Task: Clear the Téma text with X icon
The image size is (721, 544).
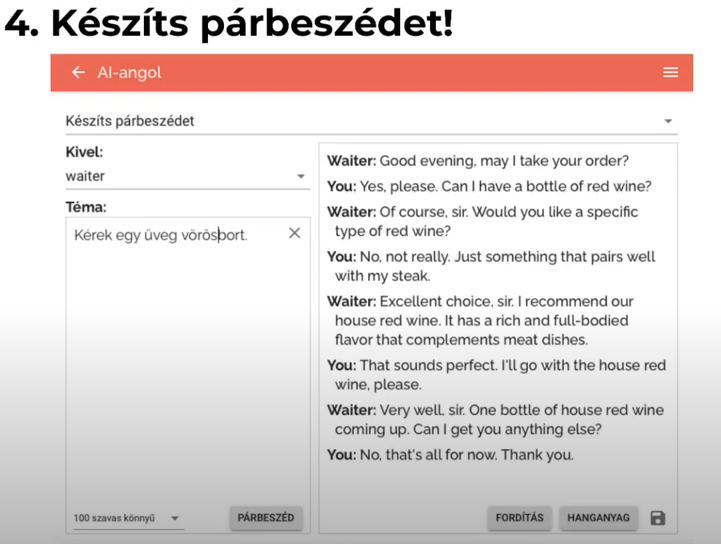Action: click(294, 233)
